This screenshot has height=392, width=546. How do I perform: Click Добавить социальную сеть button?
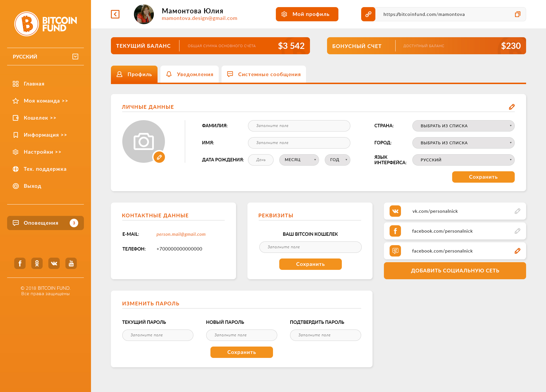(x=455, y=271)
